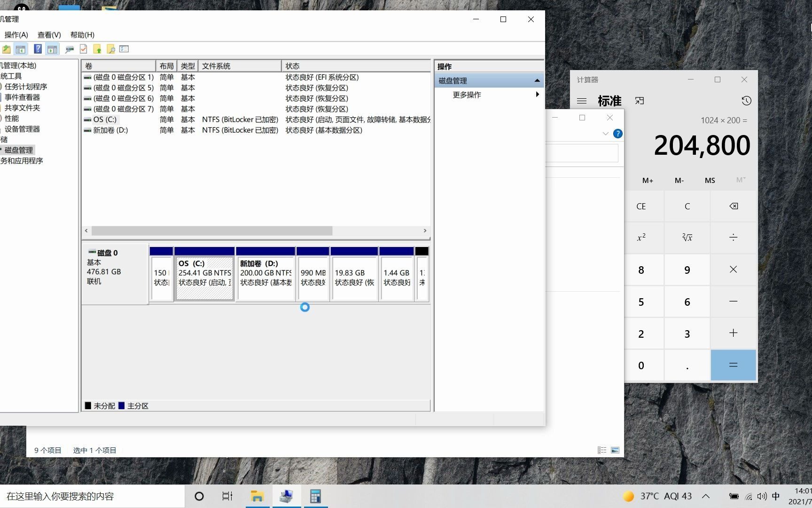Click the blue help icon in background window
The image size is (812, 508).
point(618,134)
